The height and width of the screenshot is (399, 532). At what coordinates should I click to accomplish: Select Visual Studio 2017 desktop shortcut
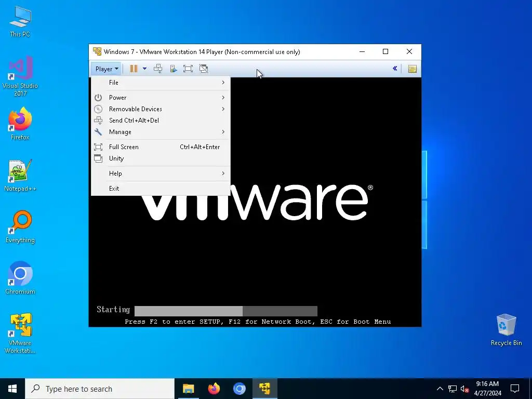coord(20,76)
